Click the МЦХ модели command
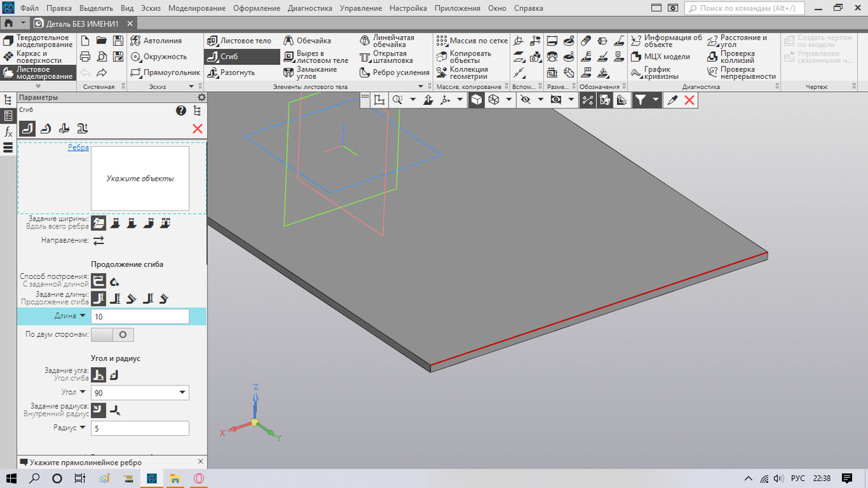This screenshot has height=488, width=868. [660, 56]
